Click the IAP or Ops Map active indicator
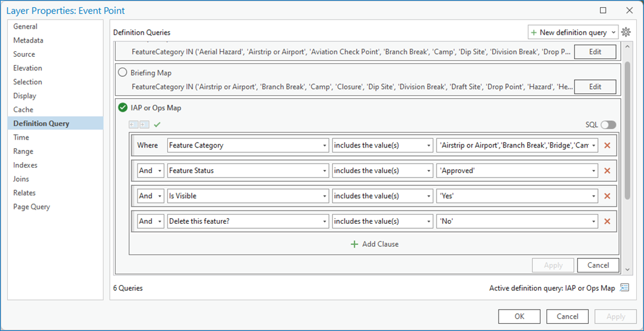This screenshot has width=644, height=331. pos(122,108)
